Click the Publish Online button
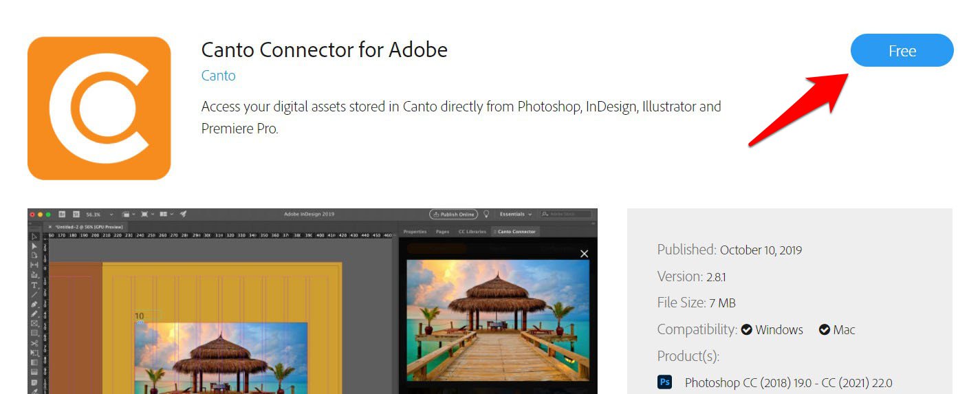 click(x=453, y=214)
